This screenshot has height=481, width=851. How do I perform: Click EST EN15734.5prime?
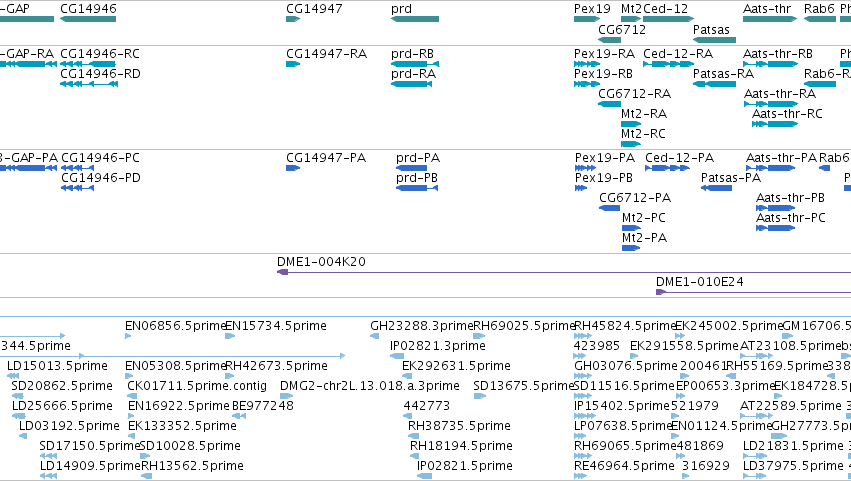point(276,326)
